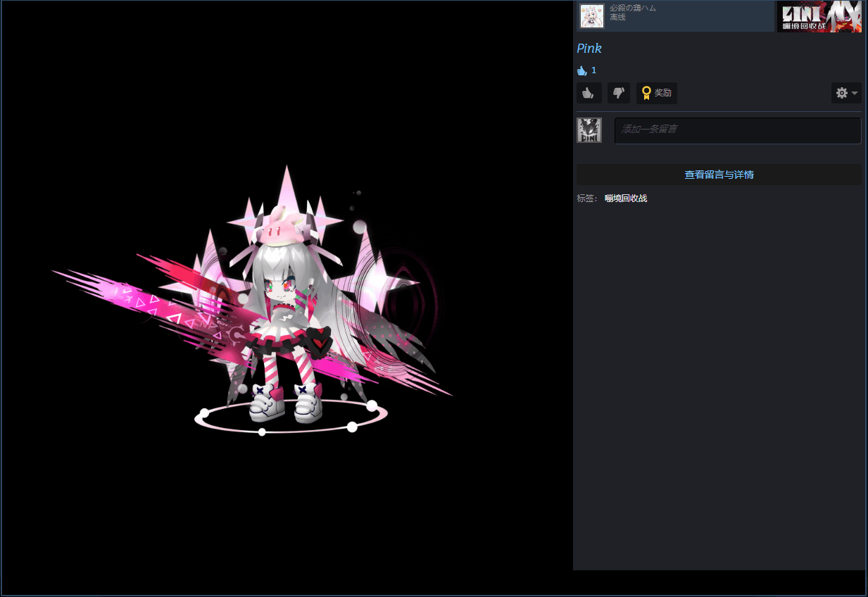The width and height of the screenshot is (868, 597).
Task: Click your own avatar beside comment box
Action: tap(589, 130)
